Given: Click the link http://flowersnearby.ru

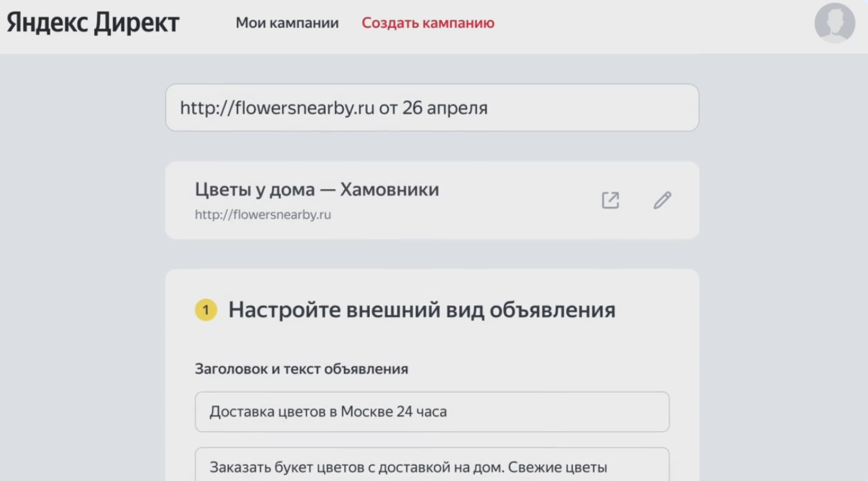Looking at the screenshot, I should [x=262, y=214].
